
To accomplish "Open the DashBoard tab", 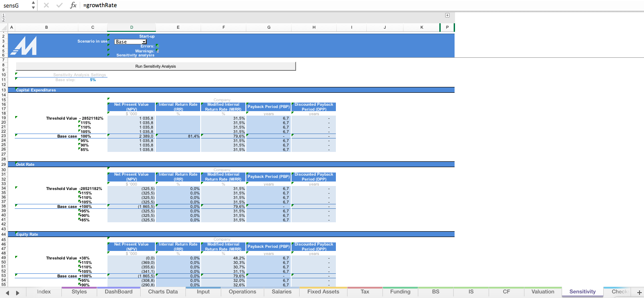I will click(118, 291).
